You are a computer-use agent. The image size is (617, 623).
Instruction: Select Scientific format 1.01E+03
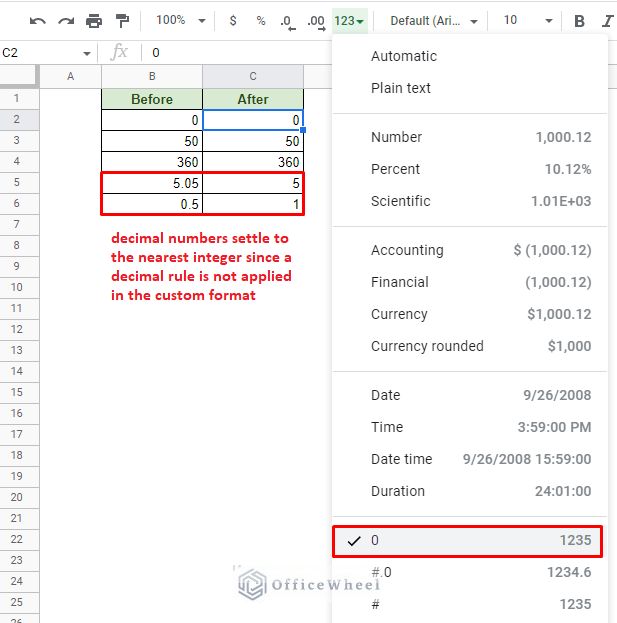[x=470, y=201]
